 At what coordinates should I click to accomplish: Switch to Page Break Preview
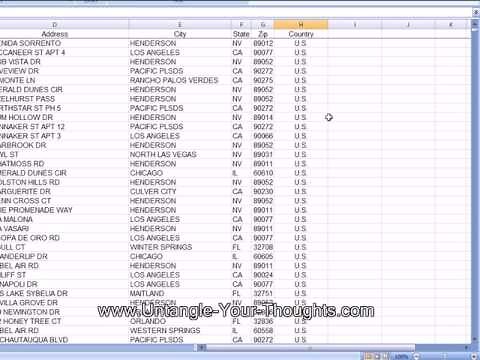[385, 356]
